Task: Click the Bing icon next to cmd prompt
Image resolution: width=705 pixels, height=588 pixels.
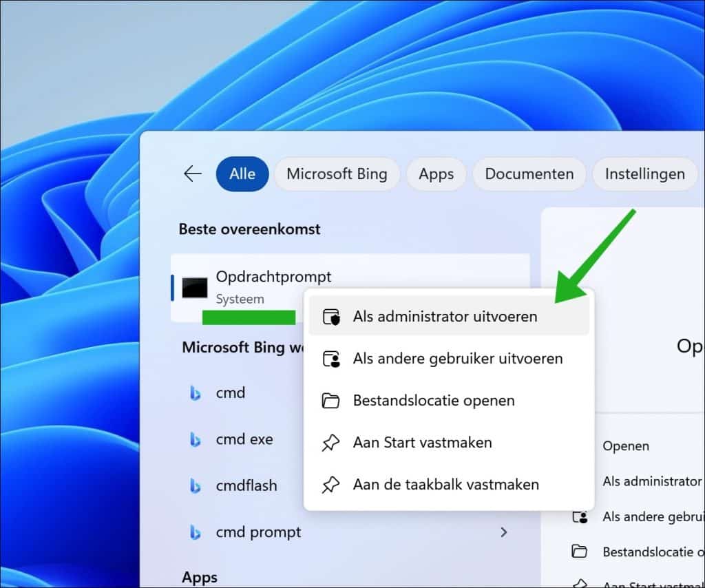Action: [195, 533]
